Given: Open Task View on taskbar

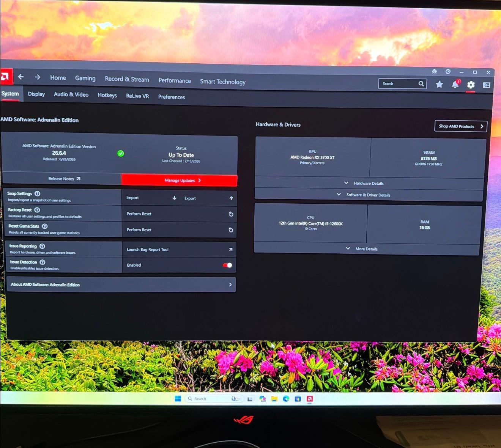Looking at the screenshot, I should pyautogui.click(x=250, y=399).
